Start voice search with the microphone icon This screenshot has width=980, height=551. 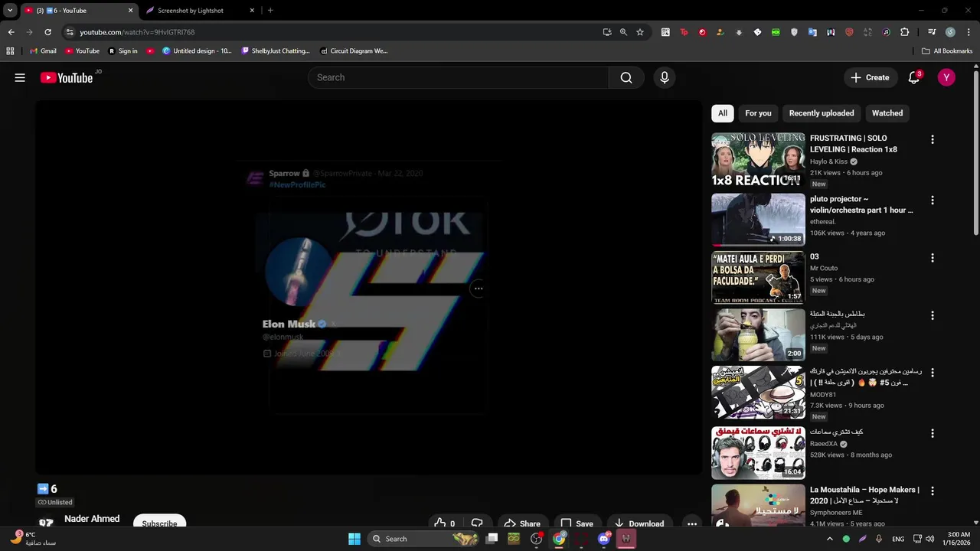pos(664,77)
